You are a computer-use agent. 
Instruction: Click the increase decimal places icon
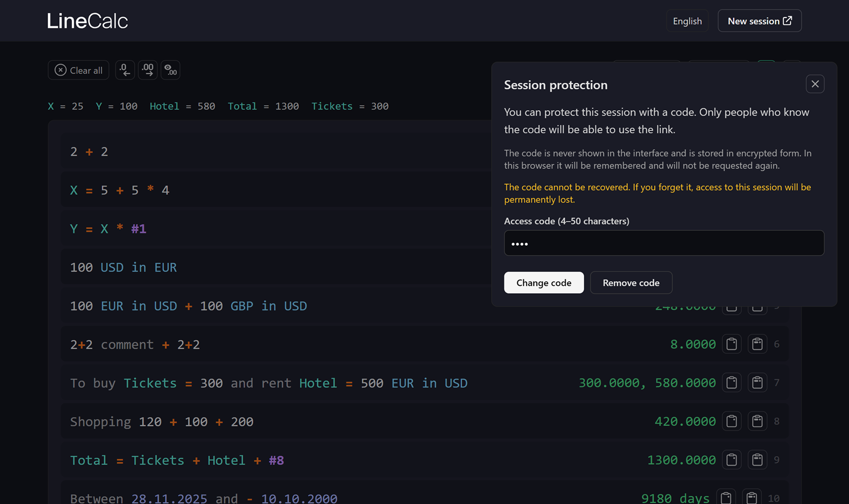tap(147, 70)
